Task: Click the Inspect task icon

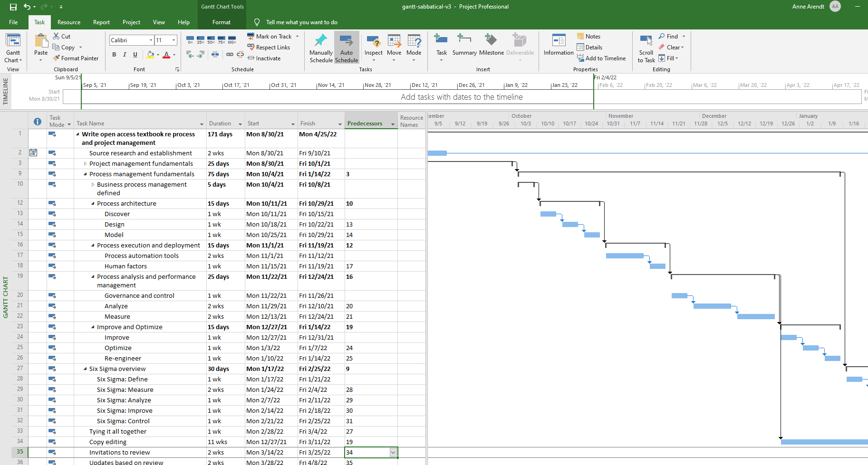Action: [373, 46]
